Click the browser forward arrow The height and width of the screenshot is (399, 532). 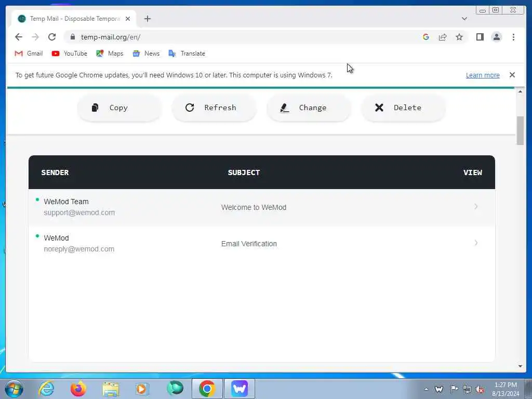[x=35, y=37]
